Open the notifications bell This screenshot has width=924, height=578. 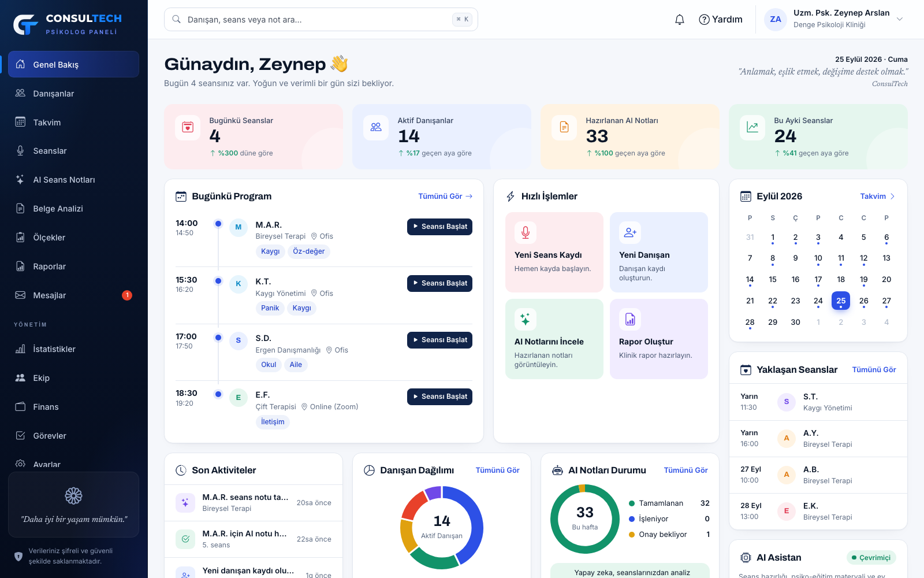(x=680, y=20)
